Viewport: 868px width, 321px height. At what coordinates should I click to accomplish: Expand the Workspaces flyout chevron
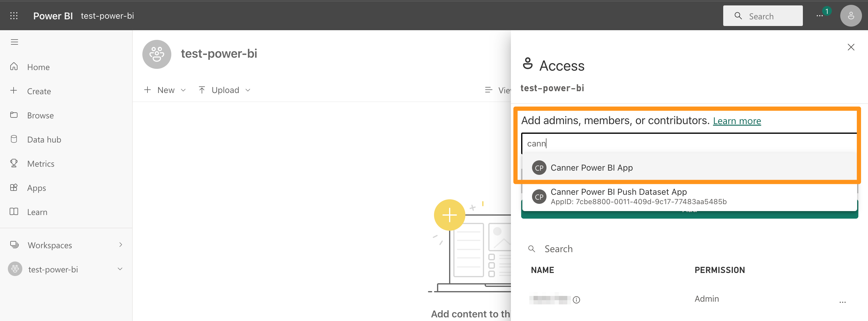[121, 245]
